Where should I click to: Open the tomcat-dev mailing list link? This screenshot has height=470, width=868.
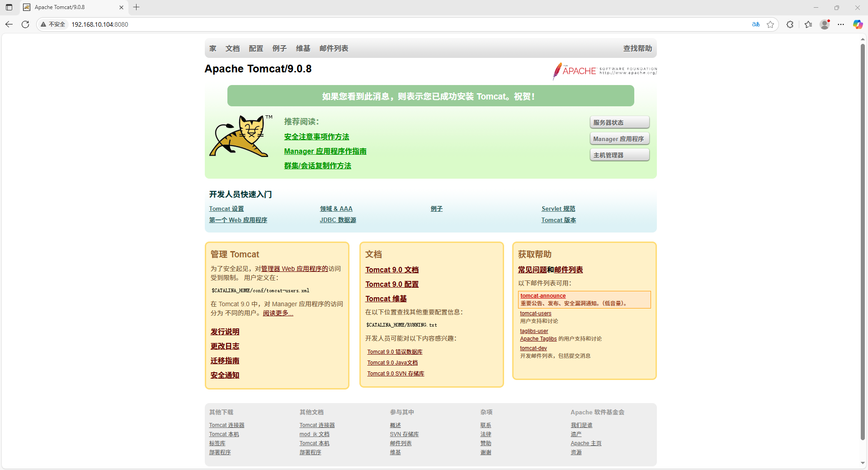(x=533, y=348)
